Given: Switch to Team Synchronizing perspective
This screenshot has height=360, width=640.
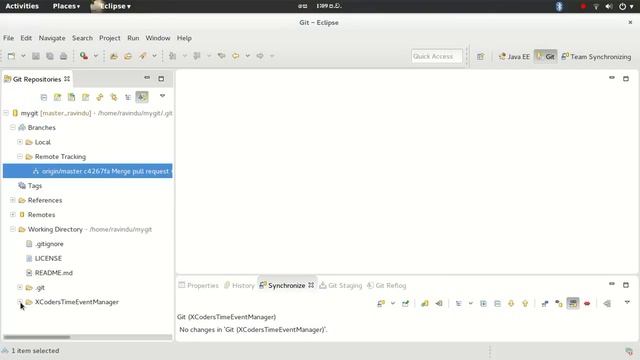Looking at the screenshot, I should [x=596, y=57].
